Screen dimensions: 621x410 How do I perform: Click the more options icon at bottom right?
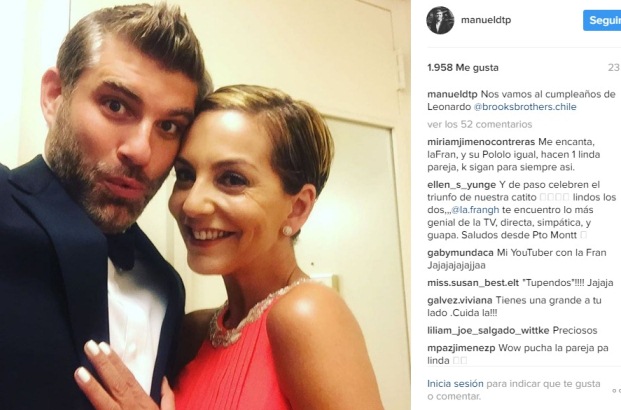point(616,391)
